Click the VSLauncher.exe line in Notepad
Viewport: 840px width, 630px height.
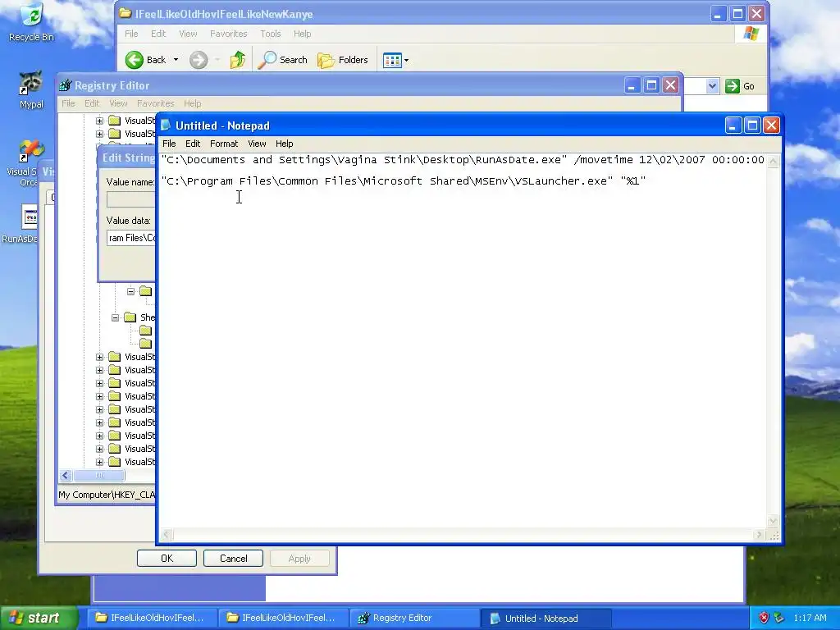pyautogui.click(x=404, y=181)
